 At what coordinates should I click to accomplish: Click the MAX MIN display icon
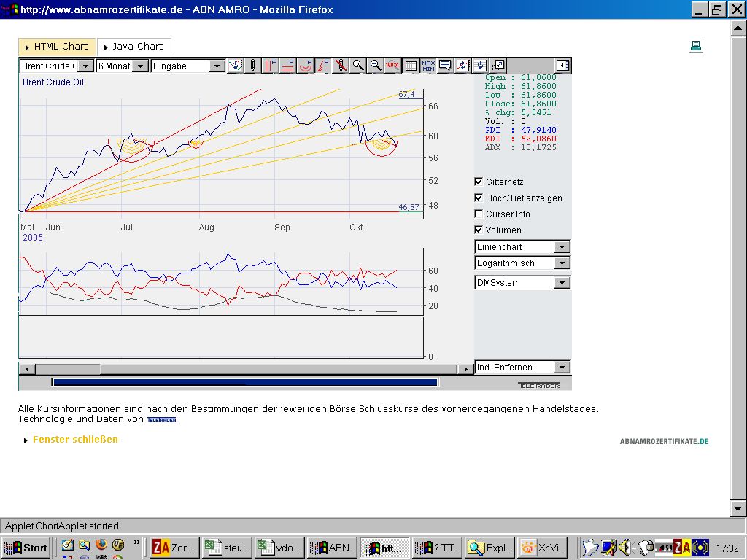[427, 65]
